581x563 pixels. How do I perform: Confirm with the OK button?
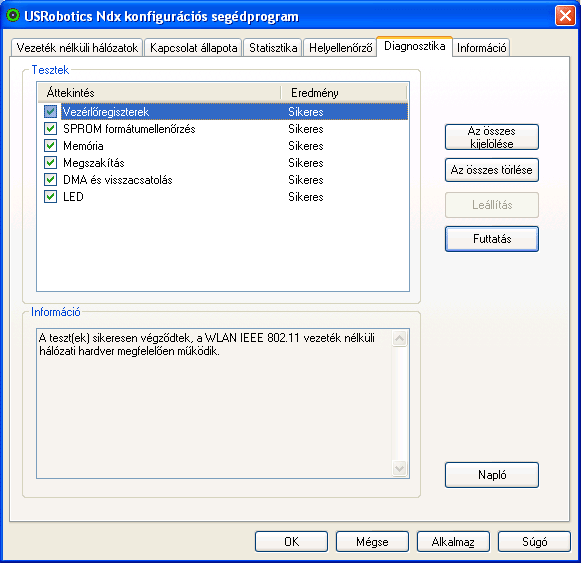tap(291, 542)
